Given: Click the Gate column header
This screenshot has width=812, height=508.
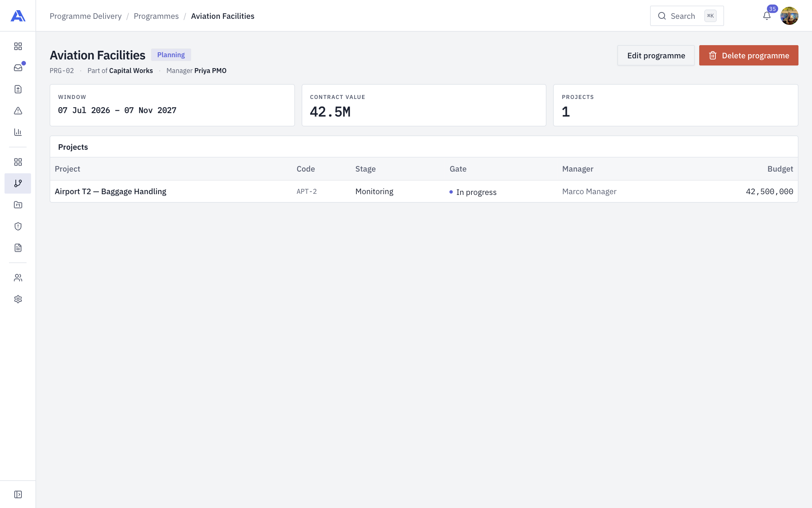Looking at the screenshot, I should [458, 169].
